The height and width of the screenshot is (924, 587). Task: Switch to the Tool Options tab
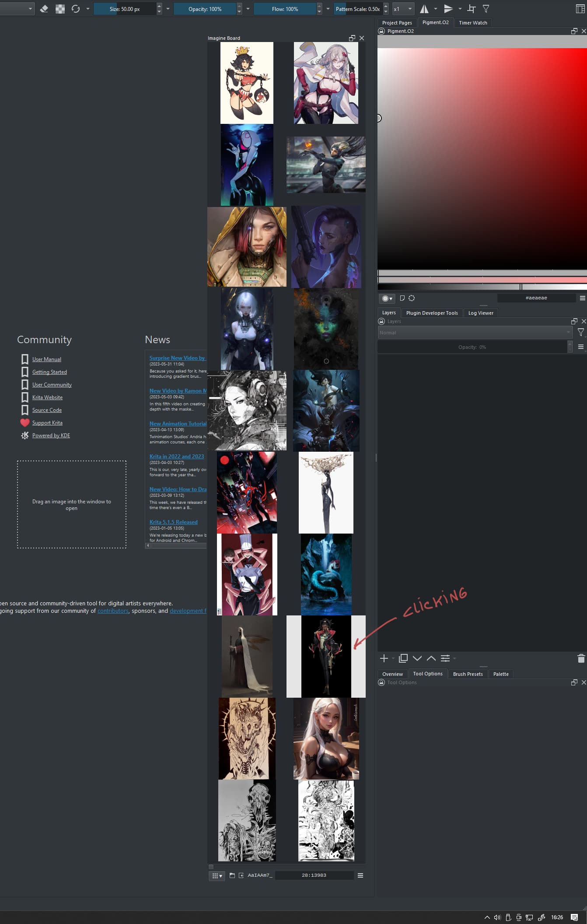[x=428, y=674]
